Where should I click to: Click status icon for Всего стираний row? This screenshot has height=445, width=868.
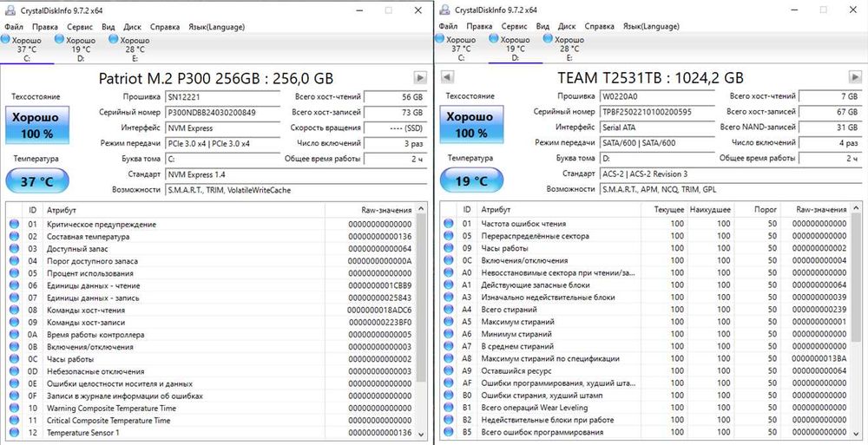pos(449,310)
